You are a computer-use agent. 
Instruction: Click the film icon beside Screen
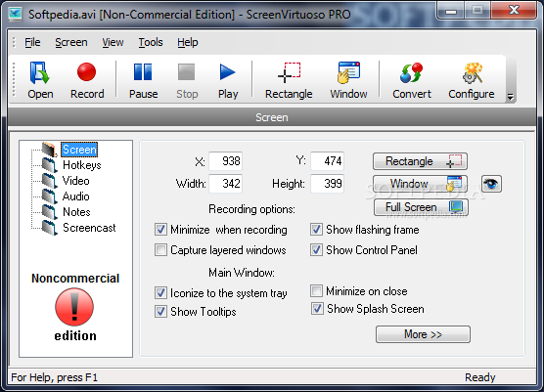pyautogui.click(x=50, y=150)
